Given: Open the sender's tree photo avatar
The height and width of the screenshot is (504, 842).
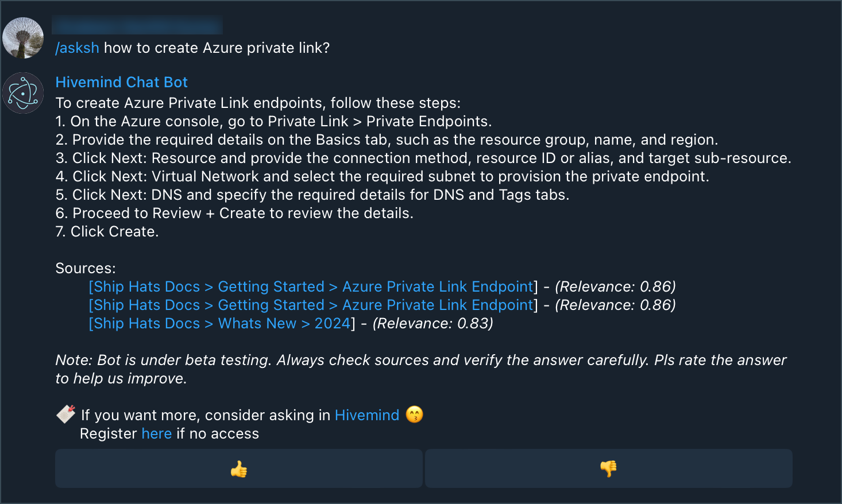Looking at the screenshot, I should tap(23, 38).
